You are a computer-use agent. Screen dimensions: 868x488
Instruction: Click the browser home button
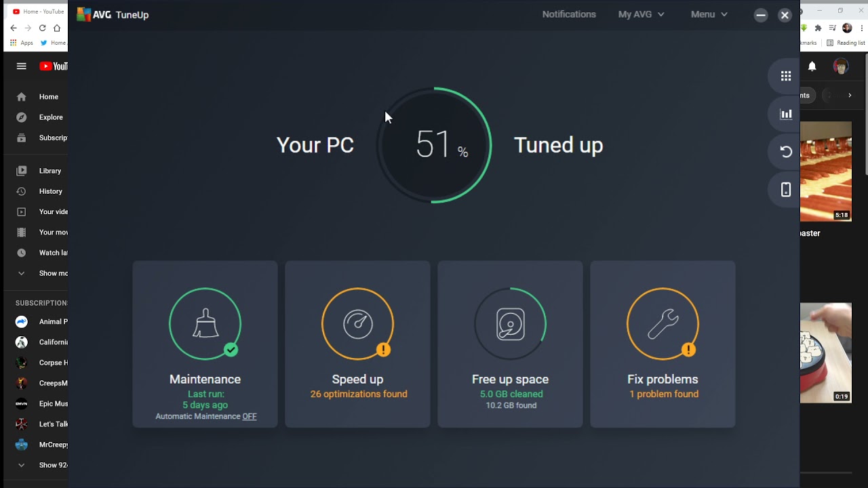click(57, 28)
